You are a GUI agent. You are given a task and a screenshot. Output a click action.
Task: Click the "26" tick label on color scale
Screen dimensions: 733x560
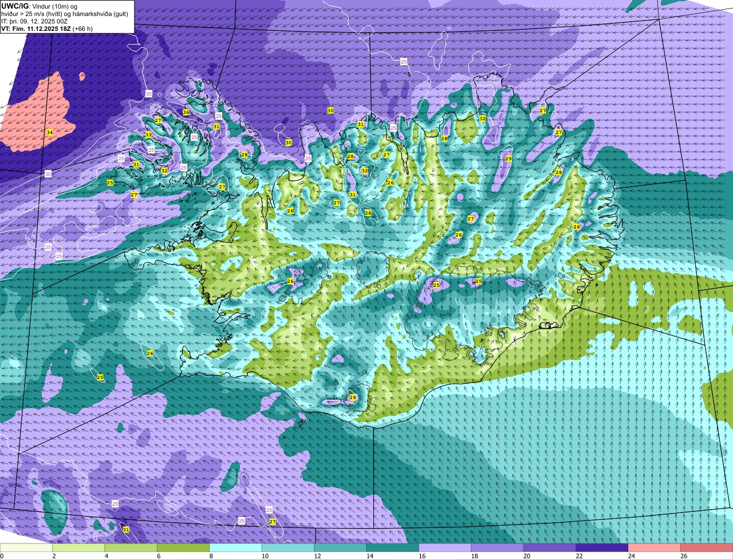[x=684, y=556]
